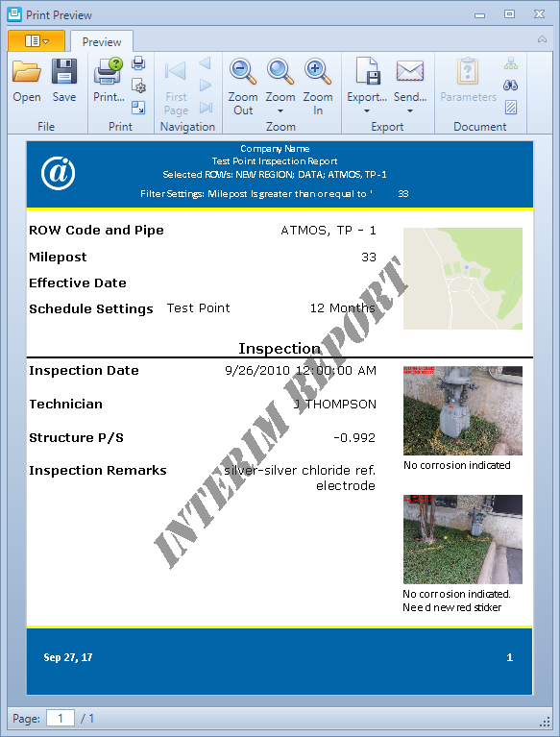Viewport: 560px width, 737px height.
Task: Click the window resize grip in status bar
Action: (x=545, y=721)
